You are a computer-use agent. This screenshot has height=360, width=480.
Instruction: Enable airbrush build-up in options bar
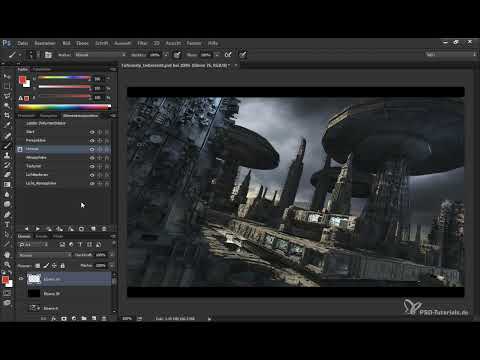coord(228,55)
